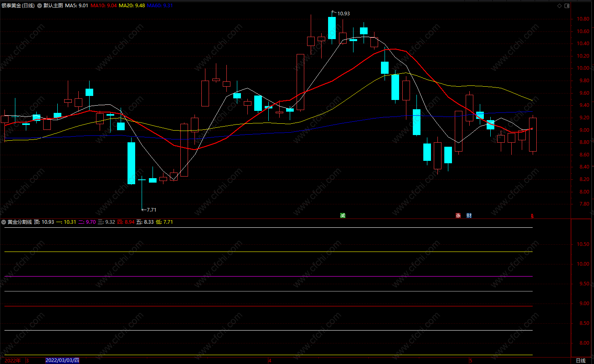Click the 日线 period button at bottom right
Viewport: 594px width, 364px height.
(581, 360)
